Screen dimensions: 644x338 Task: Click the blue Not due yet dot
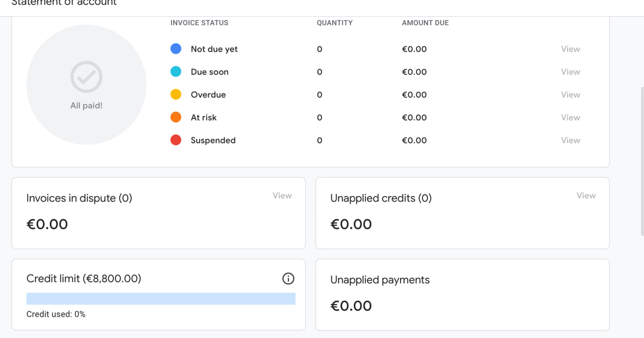point(176,49)
